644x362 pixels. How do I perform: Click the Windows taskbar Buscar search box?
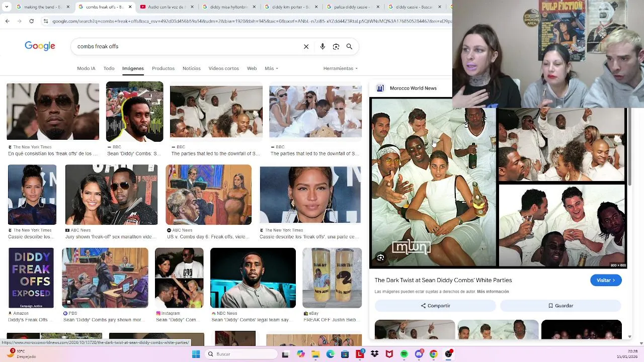click(x=240, y=354)
